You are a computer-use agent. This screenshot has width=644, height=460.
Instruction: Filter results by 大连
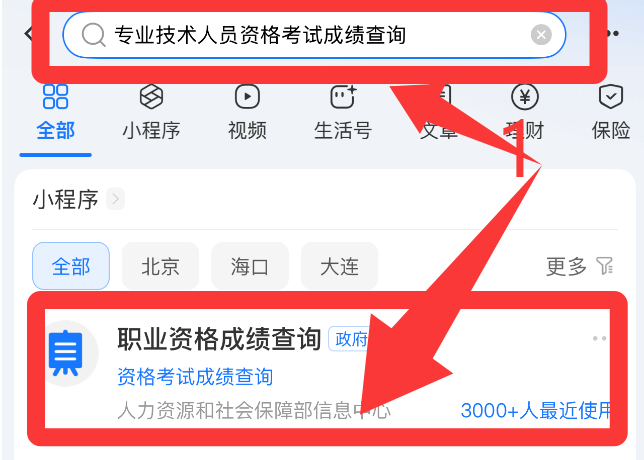(x=339, y=266)
